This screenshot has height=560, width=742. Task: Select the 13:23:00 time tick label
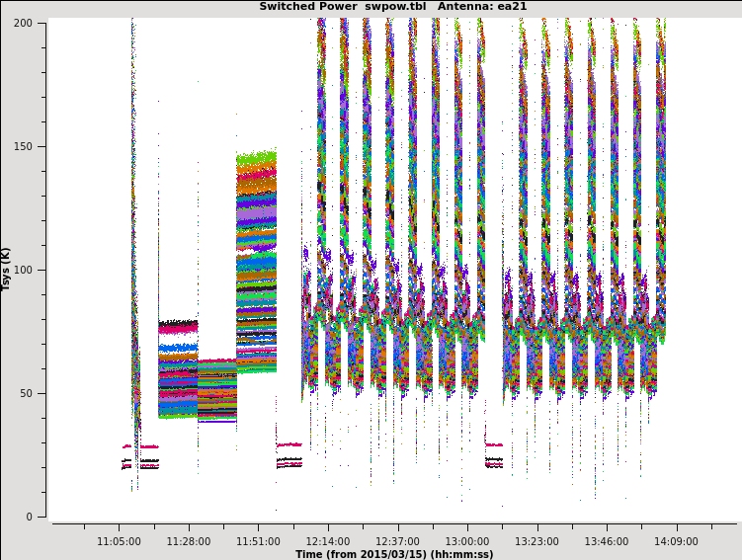click(536, 541)
